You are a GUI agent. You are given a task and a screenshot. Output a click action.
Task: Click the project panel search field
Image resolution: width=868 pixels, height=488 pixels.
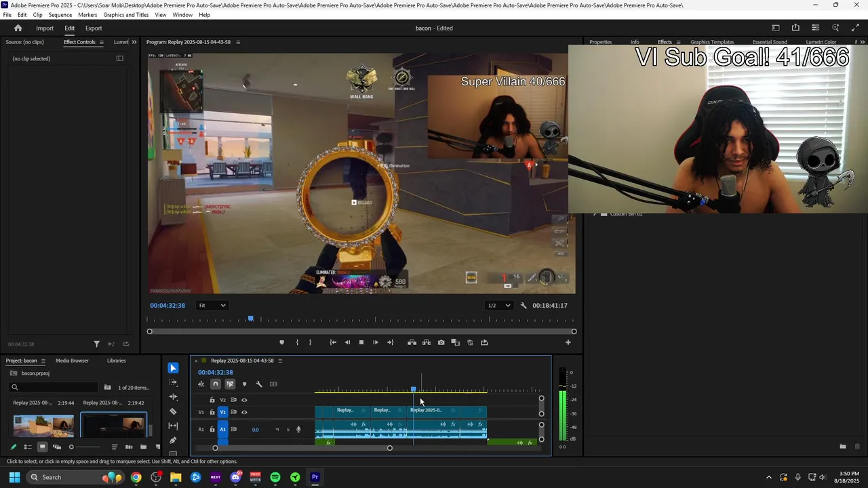[x=54, y=388]
